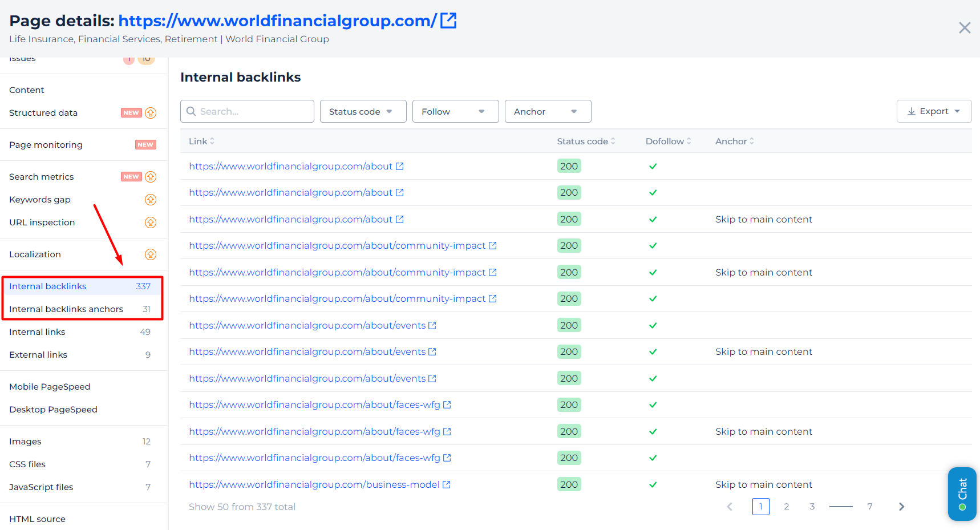This screenshot has width=980, height=530.
Task: Go to pagination page 2
Action: (787, 507)
